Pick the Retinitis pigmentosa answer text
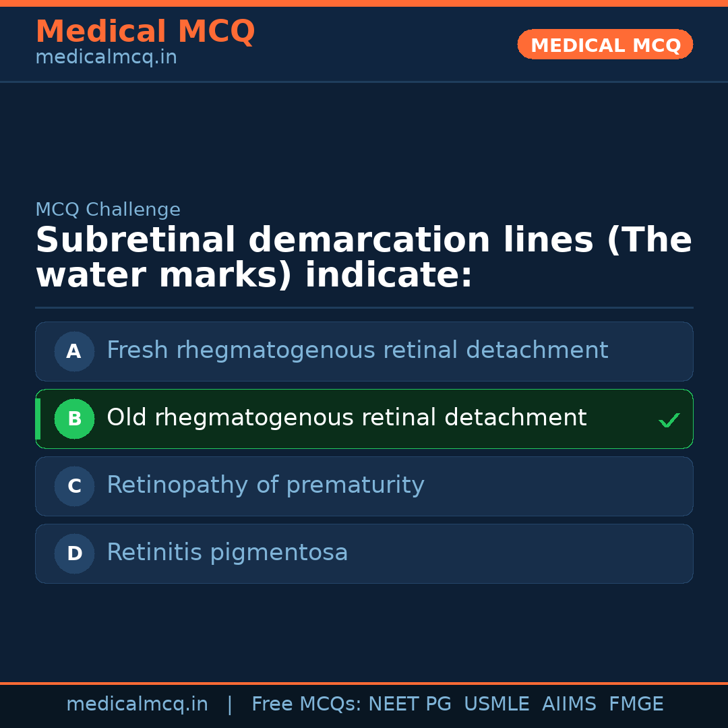 [227, 553]
